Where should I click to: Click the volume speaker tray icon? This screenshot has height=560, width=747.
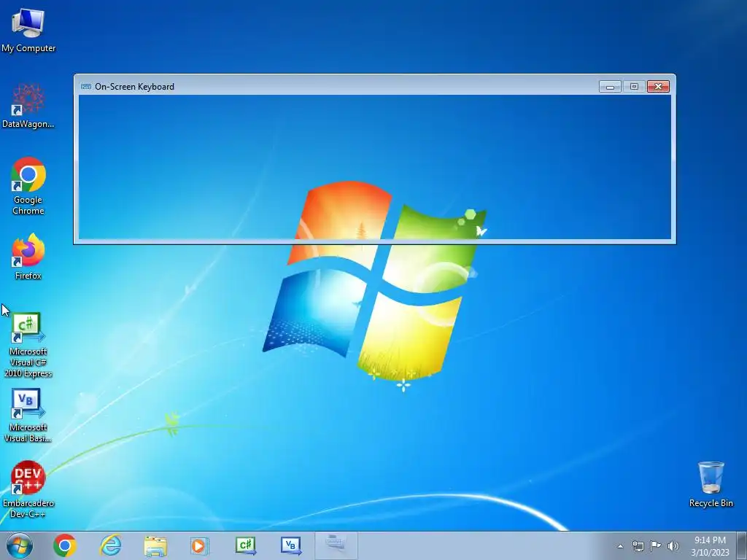(673, 546)
